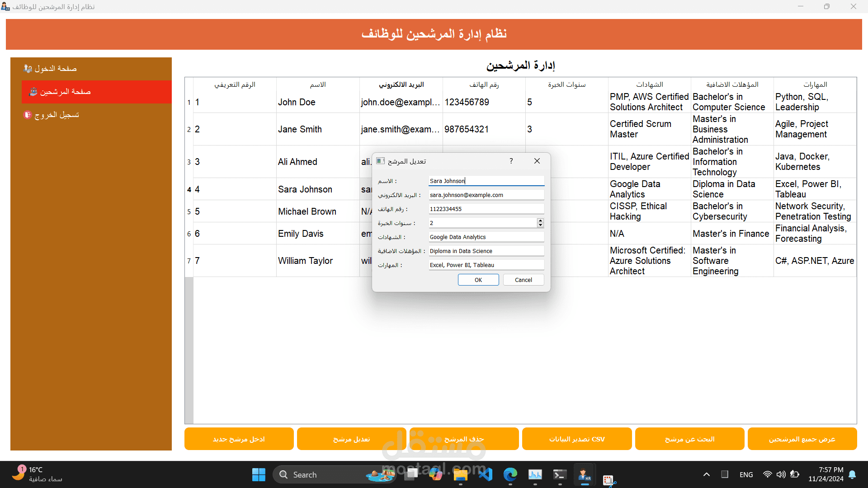The height and width of the screenshot is (488, 868).
Task: Click the show all candidates button
Action: tap(802, 439)
